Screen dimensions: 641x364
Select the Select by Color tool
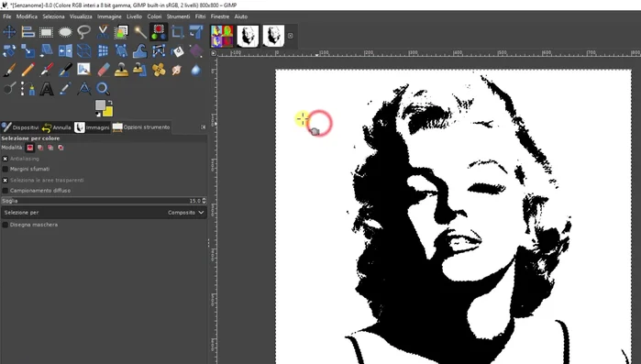pos(159,32)
